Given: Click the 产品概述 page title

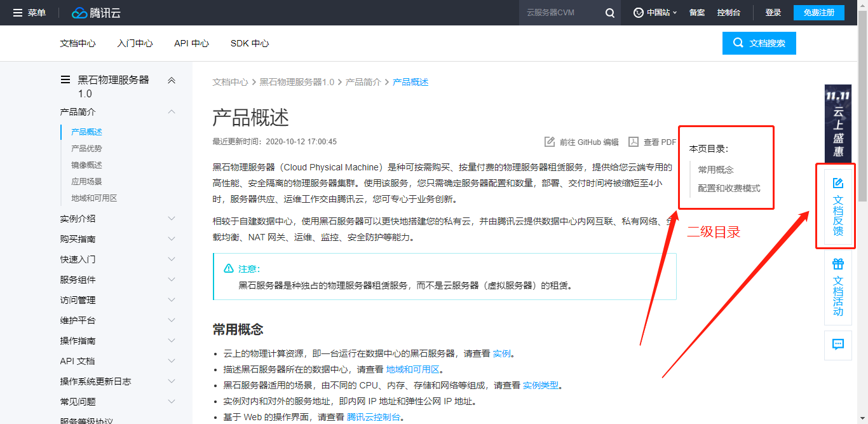Looking at the screenshot, I should (250, 117).
